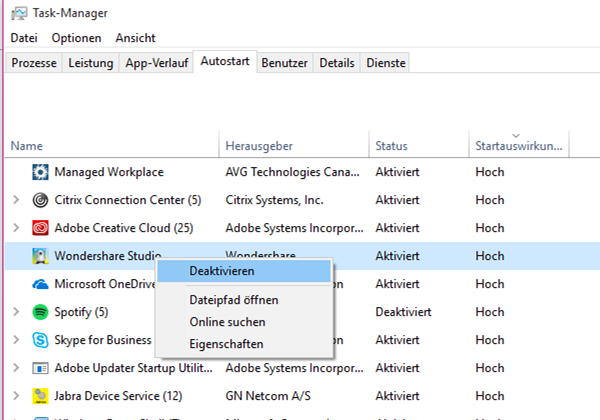Expand the Adobe Creative Cloud group

pos(16,228)
